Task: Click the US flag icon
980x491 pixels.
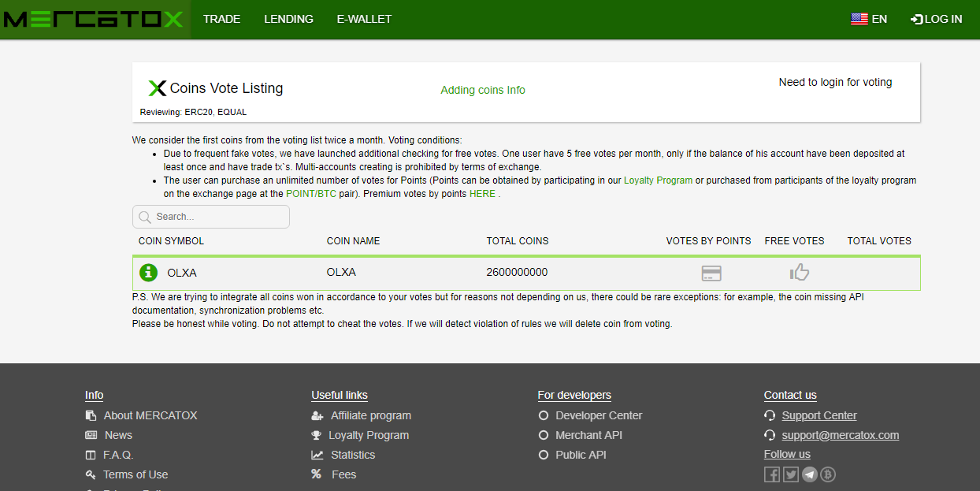Action: click(859, 19)
